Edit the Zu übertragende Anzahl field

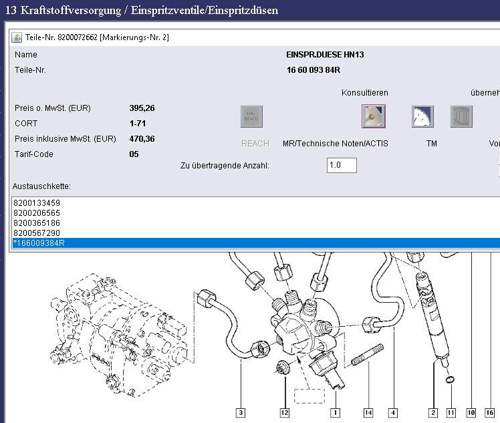click(x=342, y=165)
